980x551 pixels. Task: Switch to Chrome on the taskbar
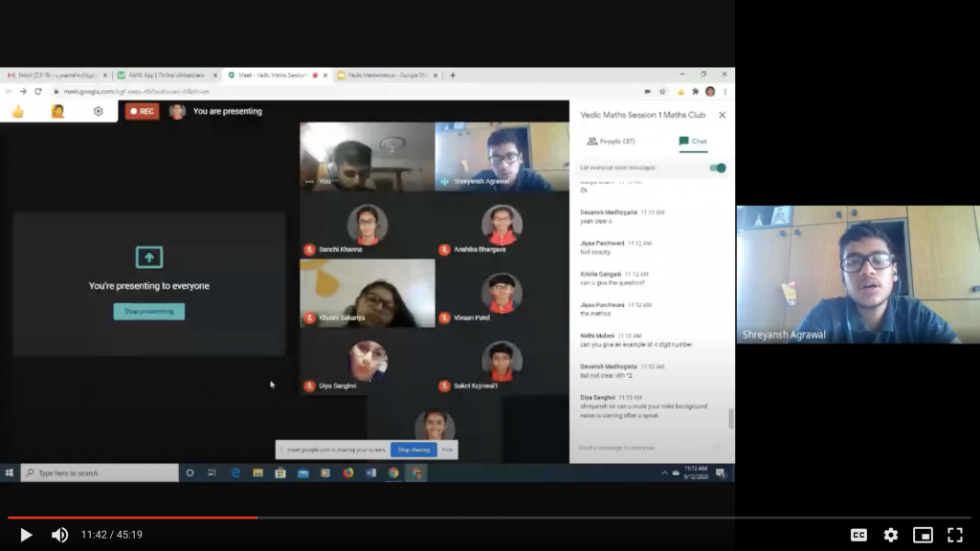coord(393,473)
